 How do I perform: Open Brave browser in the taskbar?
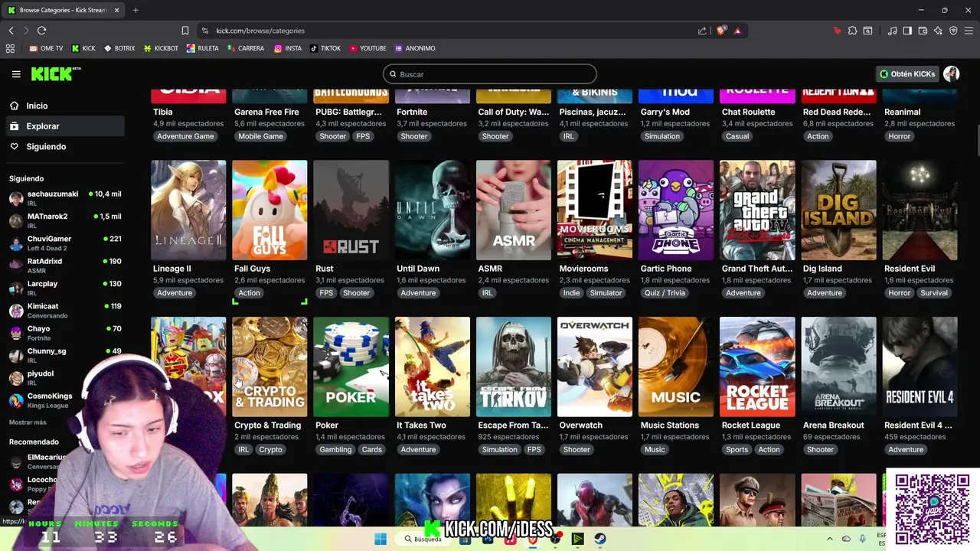click(533, 539)
